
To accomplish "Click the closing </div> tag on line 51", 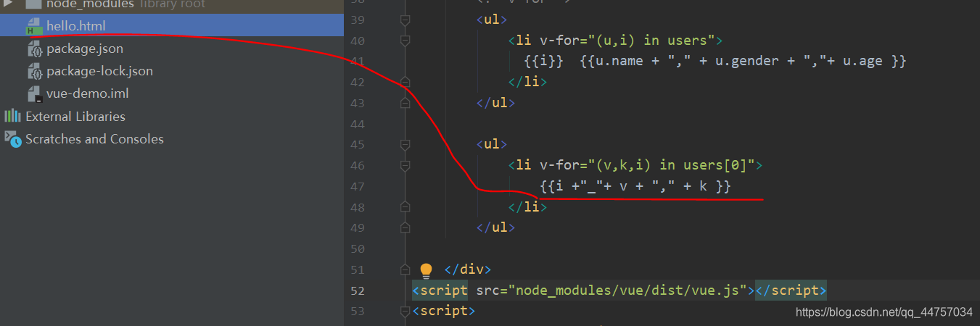I will (468, 269).
